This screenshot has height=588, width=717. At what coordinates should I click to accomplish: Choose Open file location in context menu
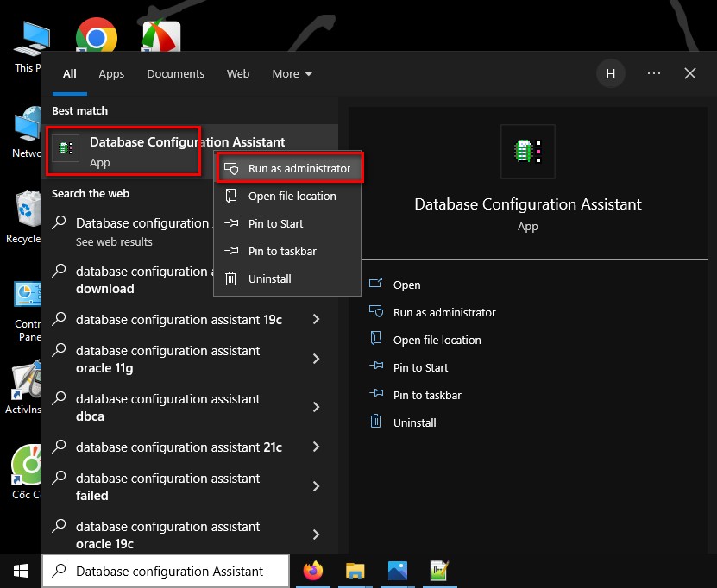coord(287,196)
